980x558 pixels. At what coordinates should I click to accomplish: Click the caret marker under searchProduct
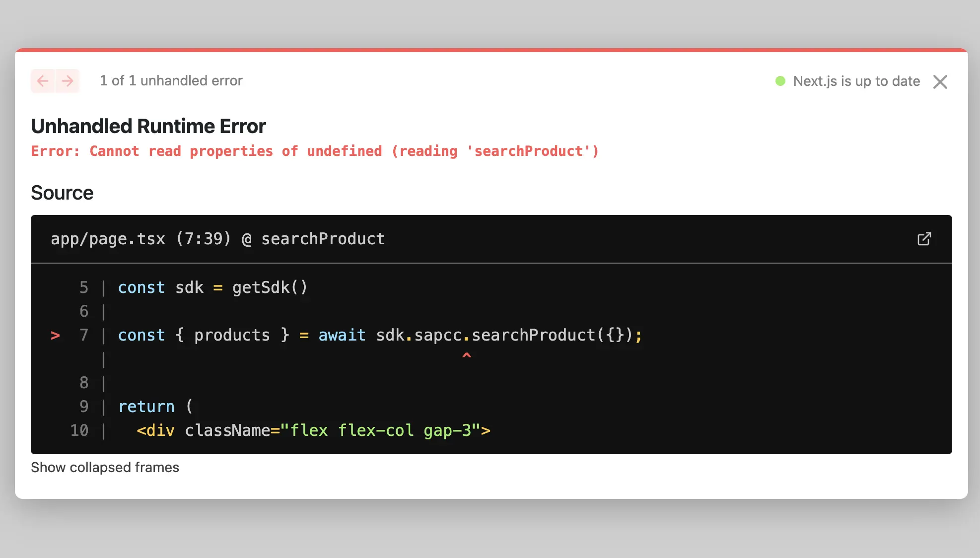(x=466, y=355)
